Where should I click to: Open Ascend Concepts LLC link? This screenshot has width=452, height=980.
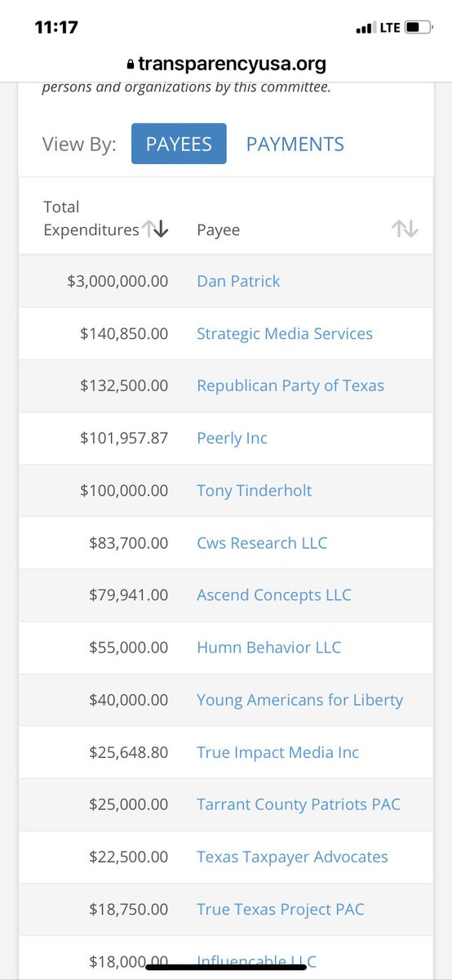pyautogui.click(x=274, y=595)
